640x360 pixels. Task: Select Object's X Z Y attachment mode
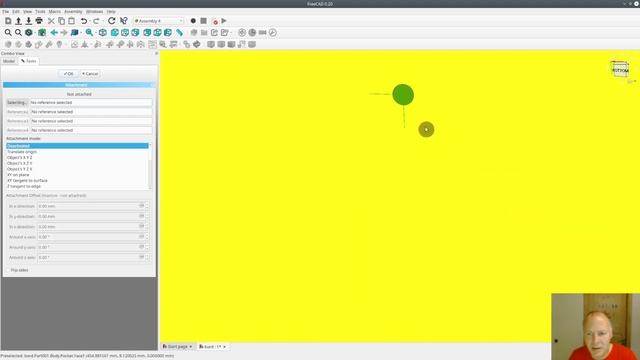tap(77, 163)
